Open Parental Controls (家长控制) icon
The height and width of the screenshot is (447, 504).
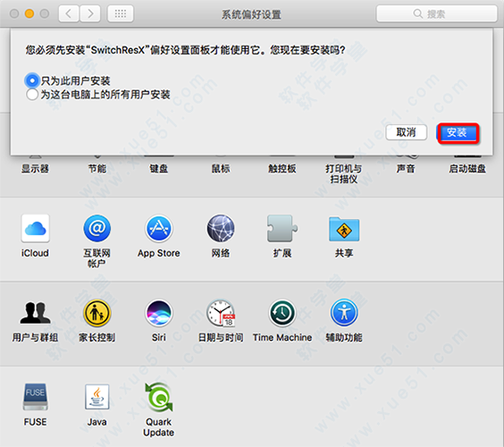point(97,313)
